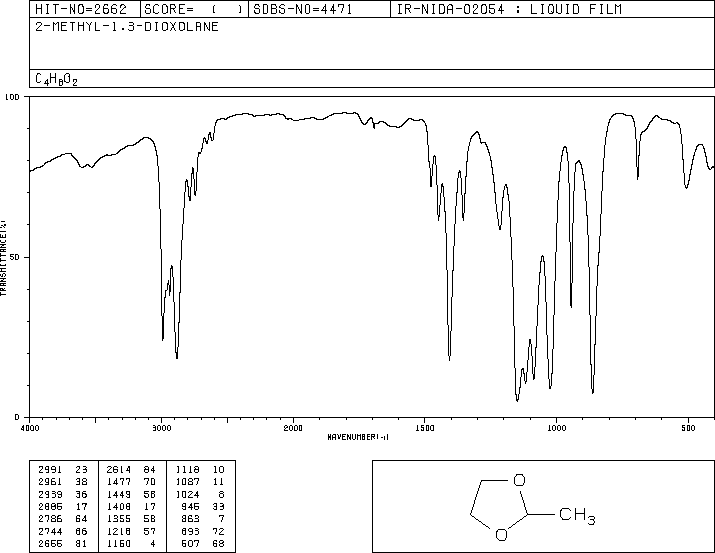This screenshot has width=715, height=553.
Task: Select the SDBS-NO=4471 field
Action: [x=319, y=9]
